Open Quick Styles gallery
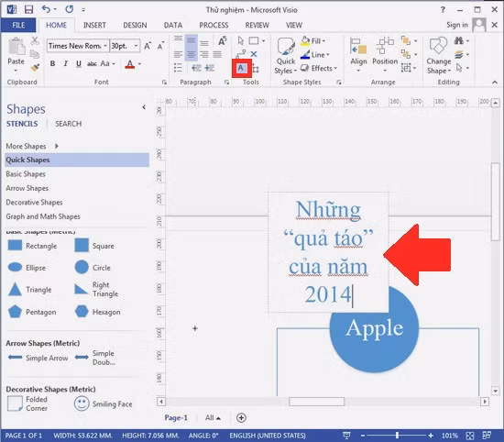 point(286,56)
